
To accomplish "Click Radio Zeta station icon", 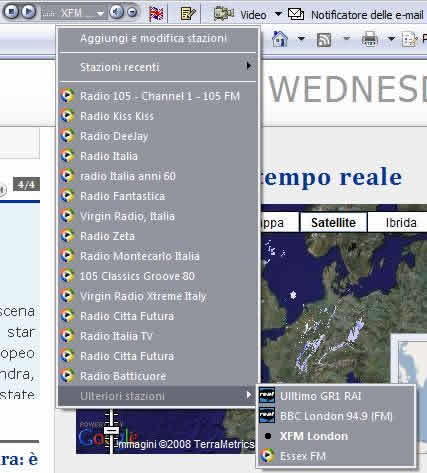I will coord(68,236).
